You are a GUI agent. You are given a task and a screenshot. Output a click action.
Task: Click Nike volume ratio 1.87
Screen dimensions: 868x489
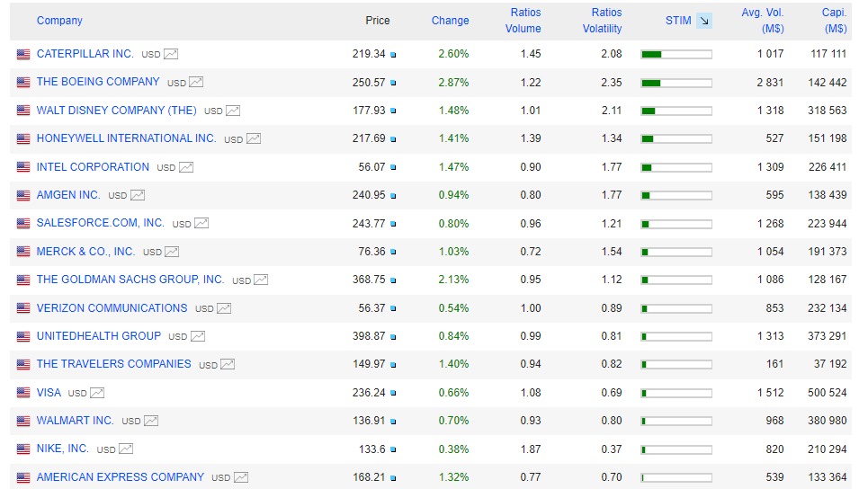(531, 449)
